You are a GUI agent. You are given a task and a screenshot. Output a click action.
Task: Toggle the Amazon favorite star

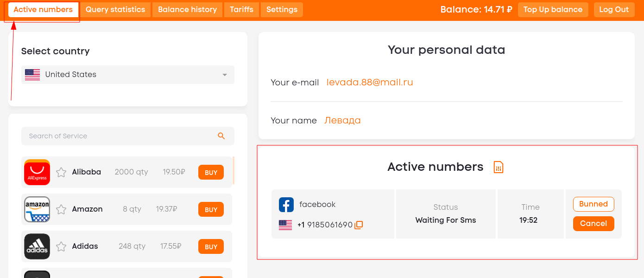point(61,209)
